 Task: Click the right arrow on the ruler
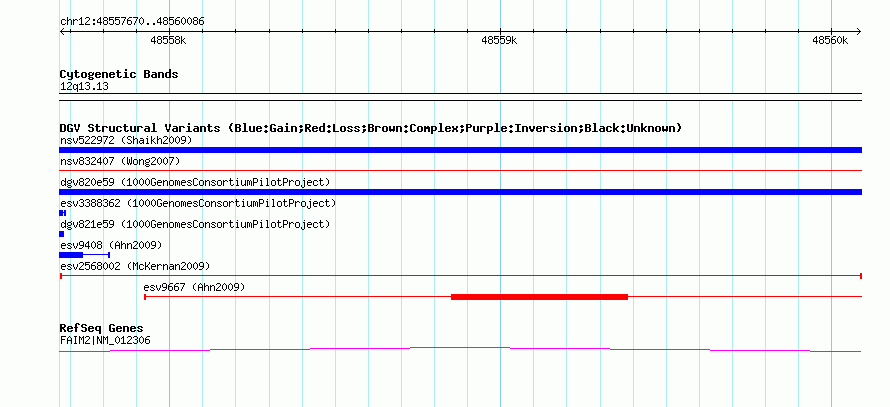point(858,31)
